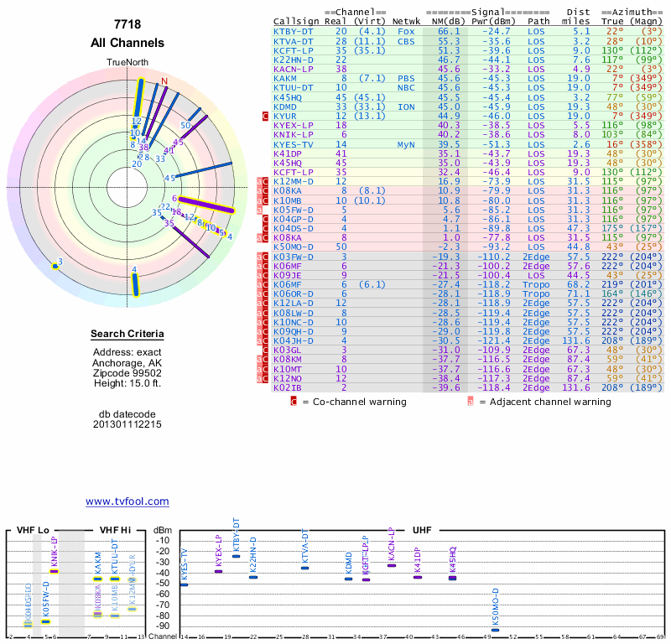Select the K06OR-D callsign
This screenshot has height=644, width=671.
point(294,294)
